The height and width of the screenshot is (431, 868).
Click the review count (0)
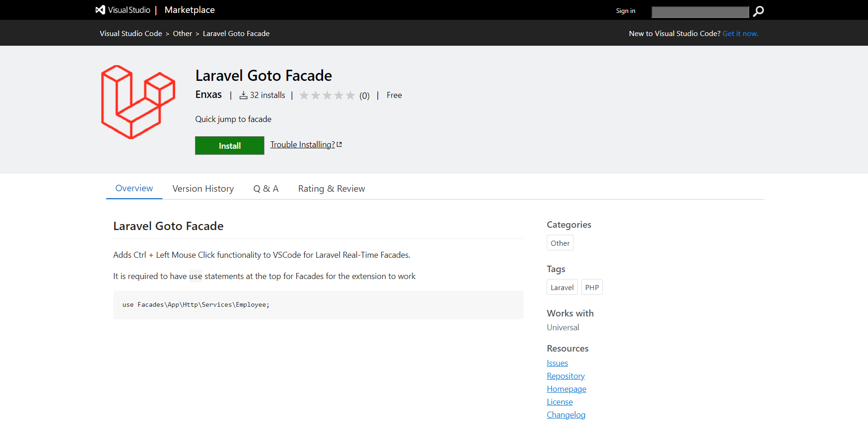coord(365,96)
